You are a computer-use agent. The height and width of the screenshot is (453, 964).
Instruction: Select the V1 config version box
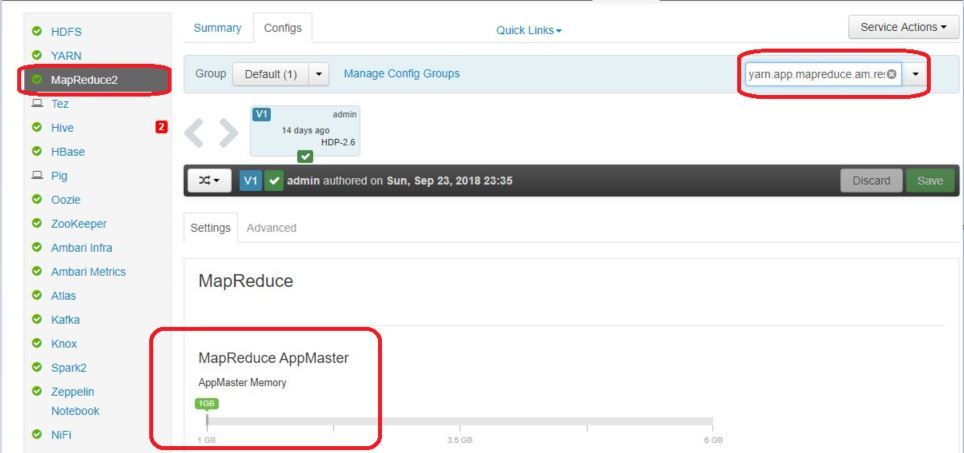coord(305,130)
